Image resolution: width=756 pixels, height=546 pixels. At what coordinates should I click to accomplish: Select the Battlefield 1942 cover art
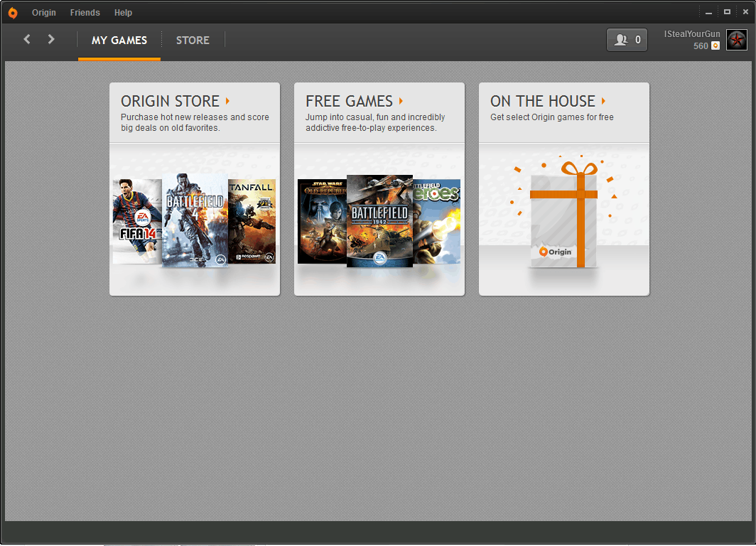380,221
